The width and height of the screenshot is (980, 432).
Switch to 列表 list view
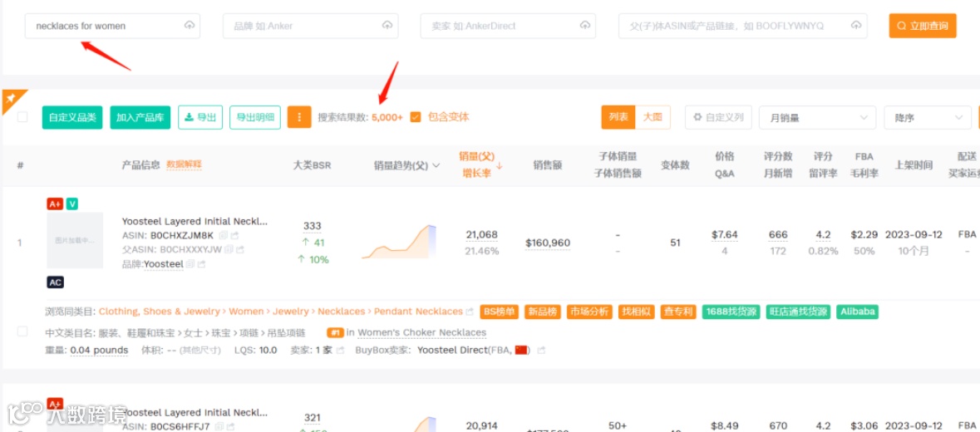[x=618, y=117]
